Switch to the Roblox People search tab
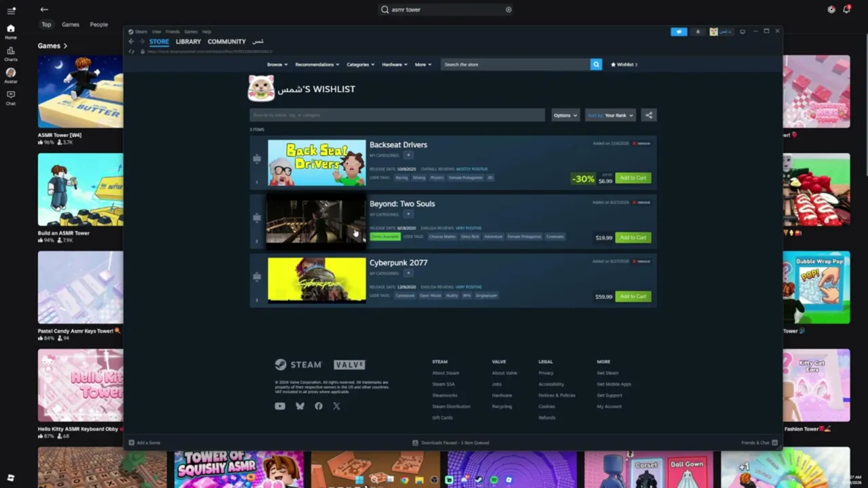 click(x=99, y=24)
